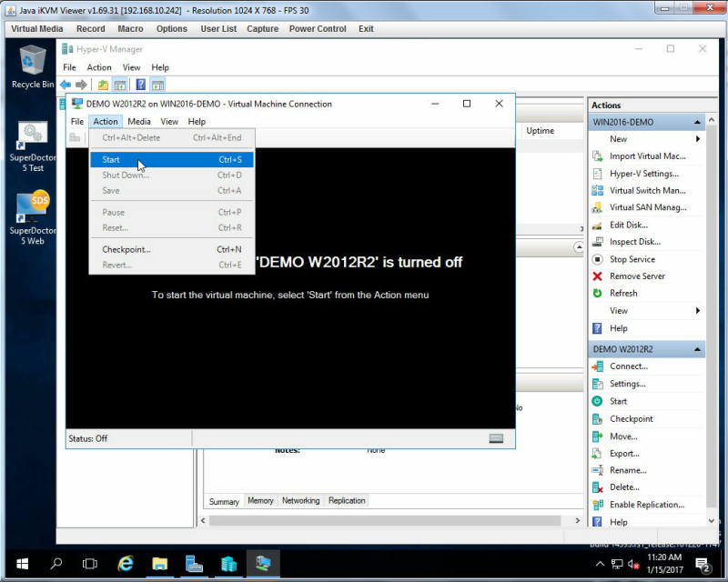Click the red Remove Server icon

pos(598,276)
